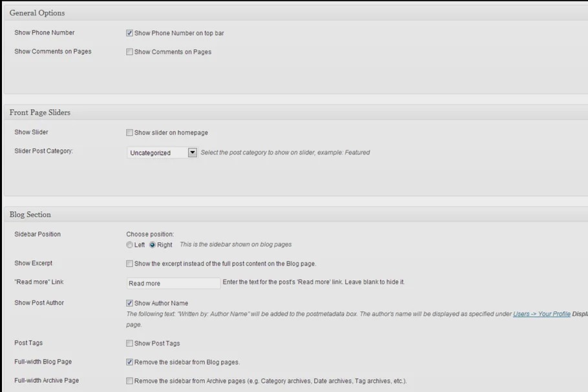Click the Read more link text field
This screenshot has width=588, height=392.
[x=173, y=283]
